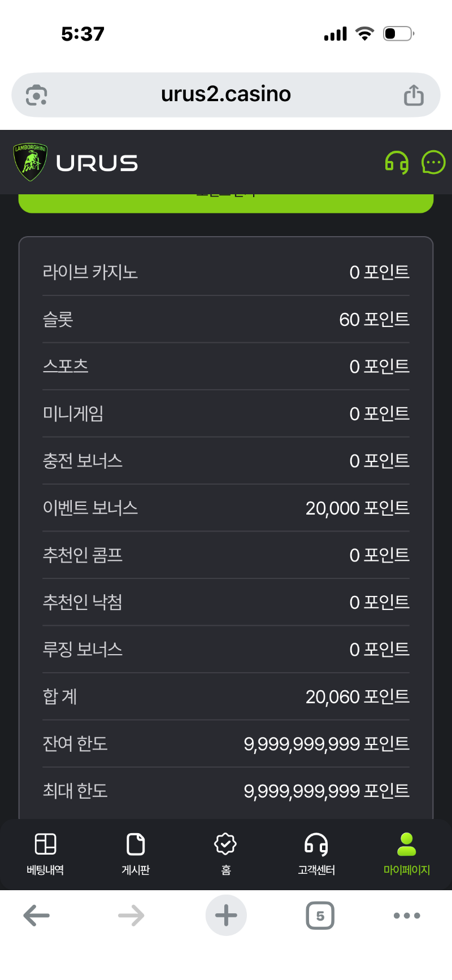This screenshot has width=452, height=980.
Task: Go back with the browser back arrow
Action: tap(37, 915)
